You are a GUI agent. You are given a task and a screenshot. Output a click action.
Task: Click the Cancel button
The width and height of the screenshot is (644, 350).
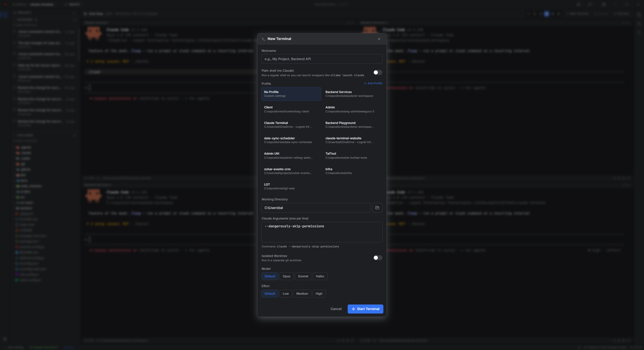[336, 309]
